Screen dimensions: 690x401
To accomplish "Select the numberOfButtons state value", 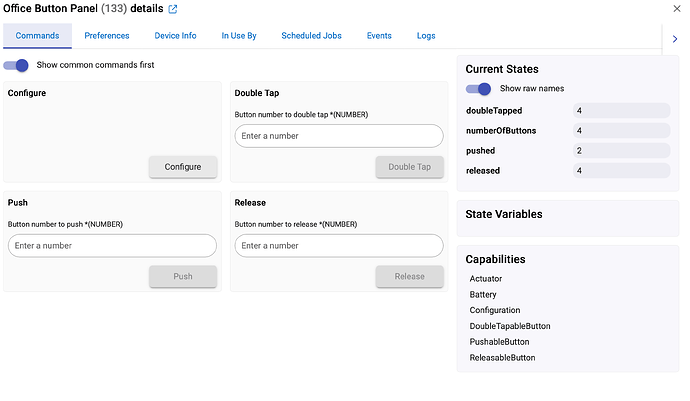I will [621, 131].
